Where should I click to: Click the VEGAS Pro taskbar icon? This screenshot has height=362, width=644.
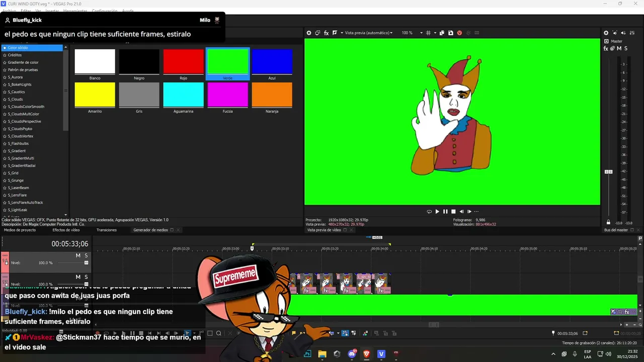click(x=381, y=354)
